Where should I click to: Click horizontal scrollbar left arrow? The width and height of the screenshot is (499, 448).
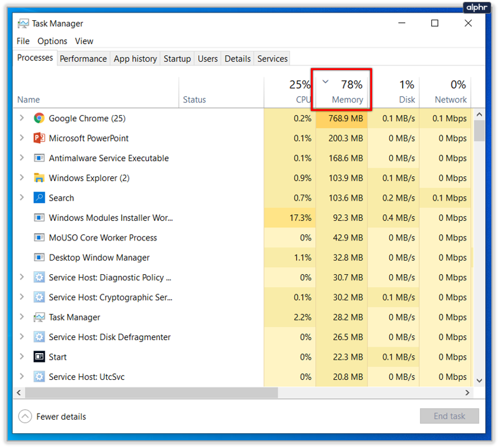pos(19,393)
